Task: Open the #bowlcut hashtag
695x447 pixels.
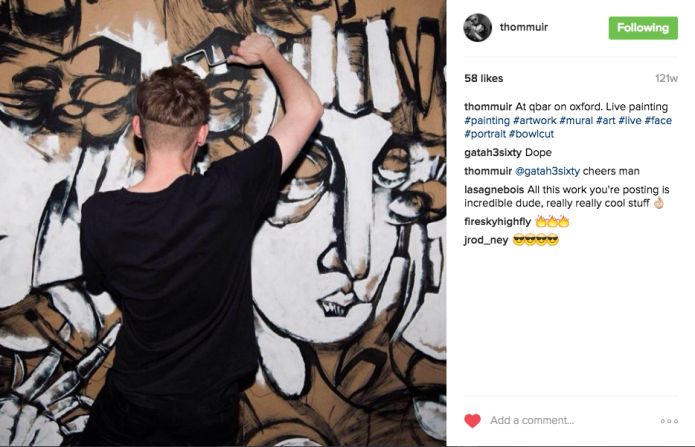Action: pos(531,134)
